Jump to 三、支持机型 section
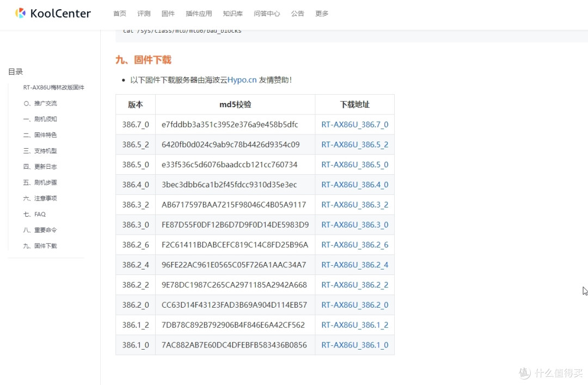Viewport: 588px width, 385px height. pyautogui.click(x=40, y=151)
